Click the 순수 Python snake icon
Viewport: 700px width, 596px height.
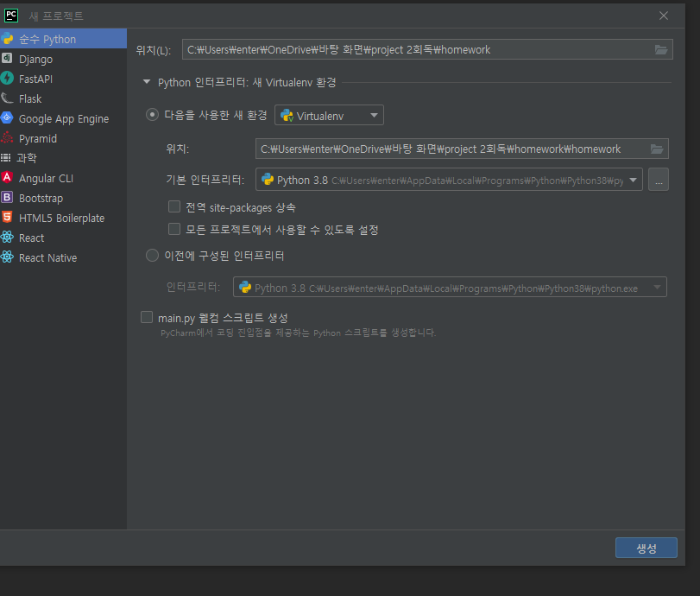7,38
